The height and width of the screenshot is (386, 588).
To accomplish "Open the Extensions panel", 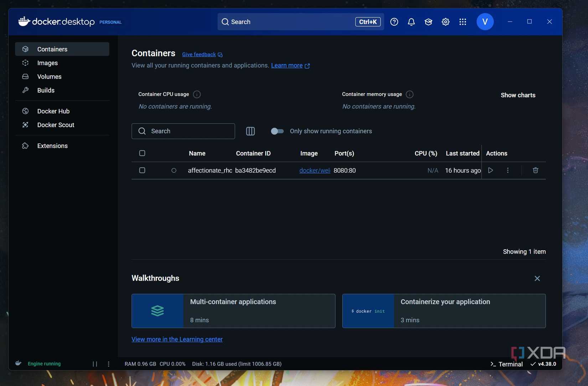I will [x=52, y=146].
